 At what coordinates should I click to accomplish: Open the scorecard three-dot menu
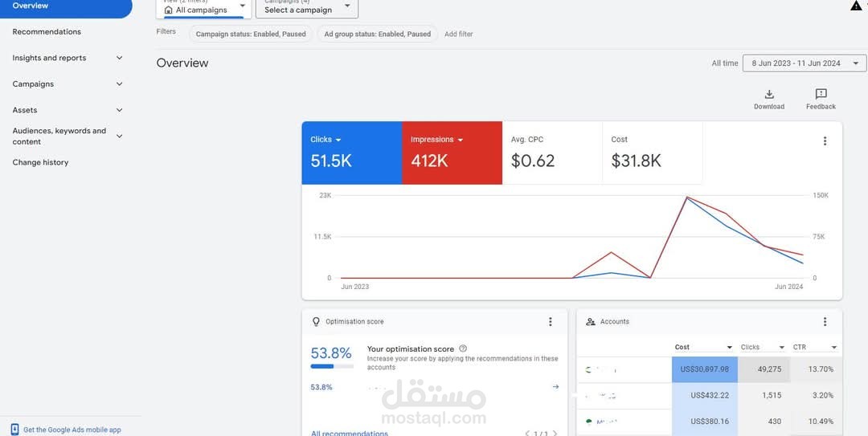click(825, 141)
